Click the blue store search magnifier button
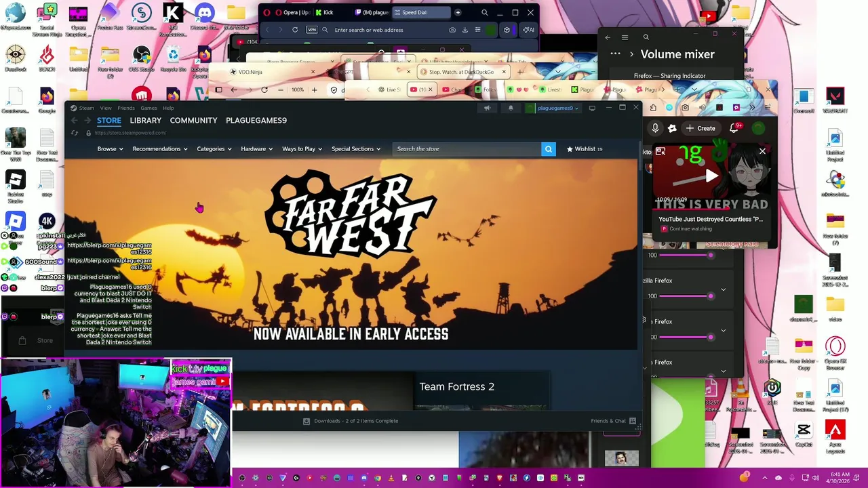This screenshot has height=488, width=868. coord(549,149)
